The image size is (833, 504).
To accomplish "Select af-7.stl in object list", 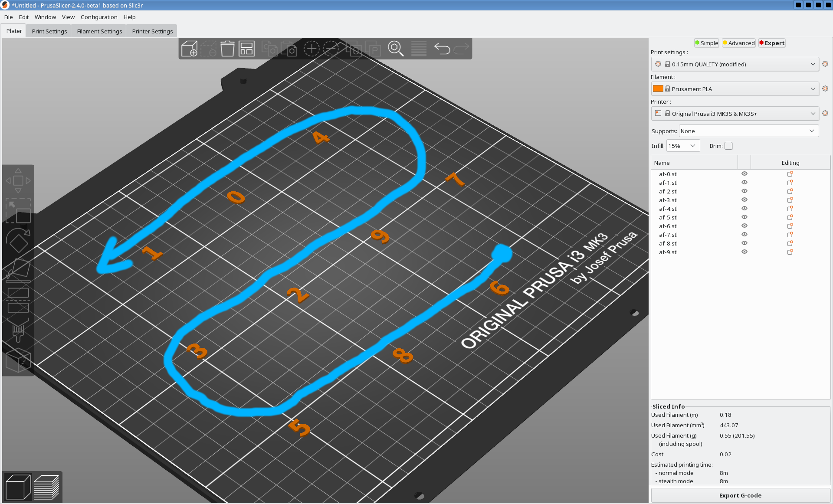I will [x=668, y=235].
